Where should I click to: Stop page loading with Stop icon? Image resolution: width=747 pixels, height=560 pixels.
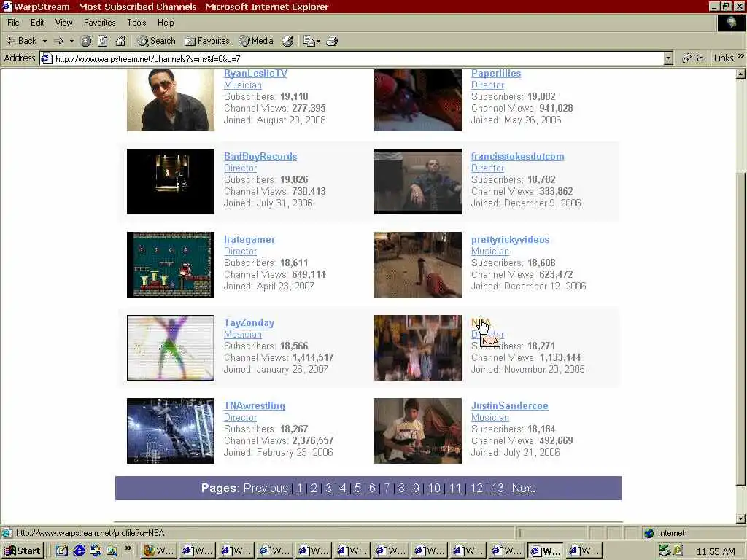86,41
